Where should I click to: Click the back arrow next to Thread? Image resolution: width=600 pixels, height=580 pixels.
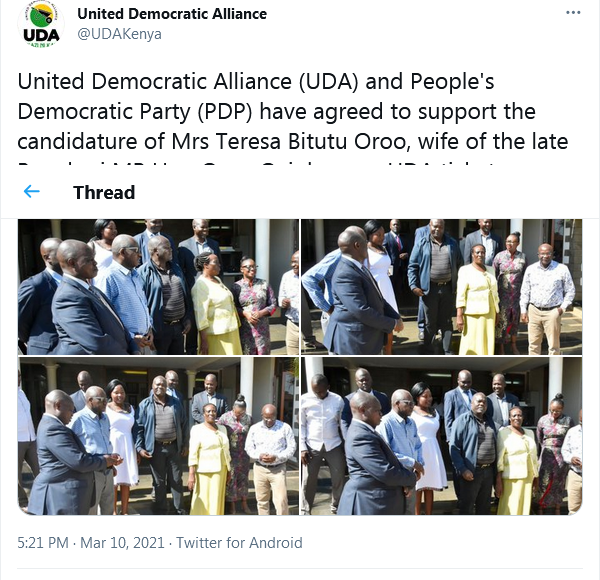[x=31, y=191]
